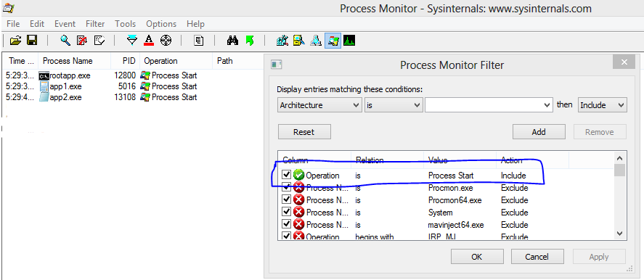Open the Filter menu
Image resolution: width=644 pixels, height=280 pixels.
click(95, 24)
